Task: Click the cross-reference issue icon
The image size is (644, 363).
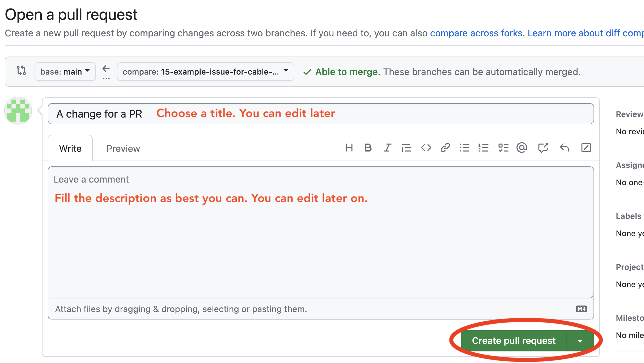Action: [x=543, y=148]
